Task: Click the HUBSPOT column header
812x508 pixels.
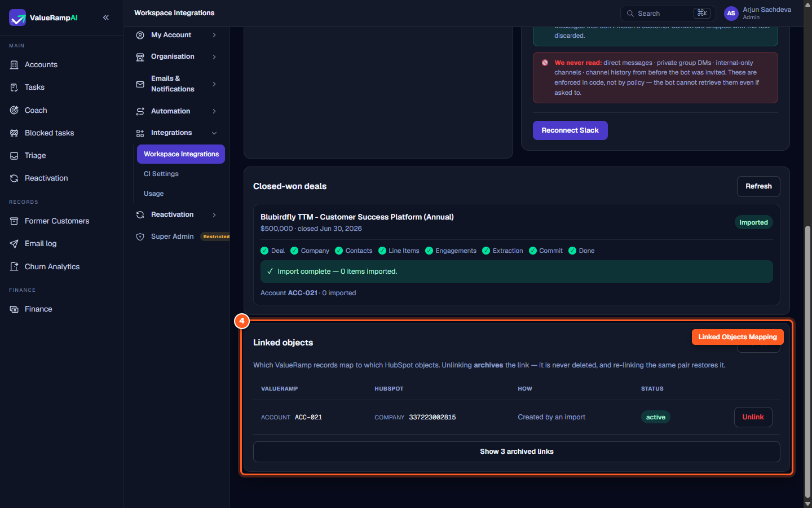Action: [389, 389]
